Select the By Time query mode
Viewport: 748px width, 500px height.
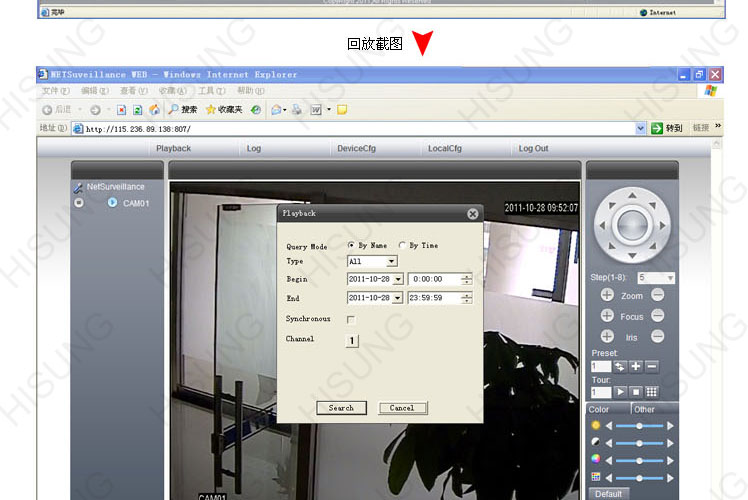coord(402,245)
